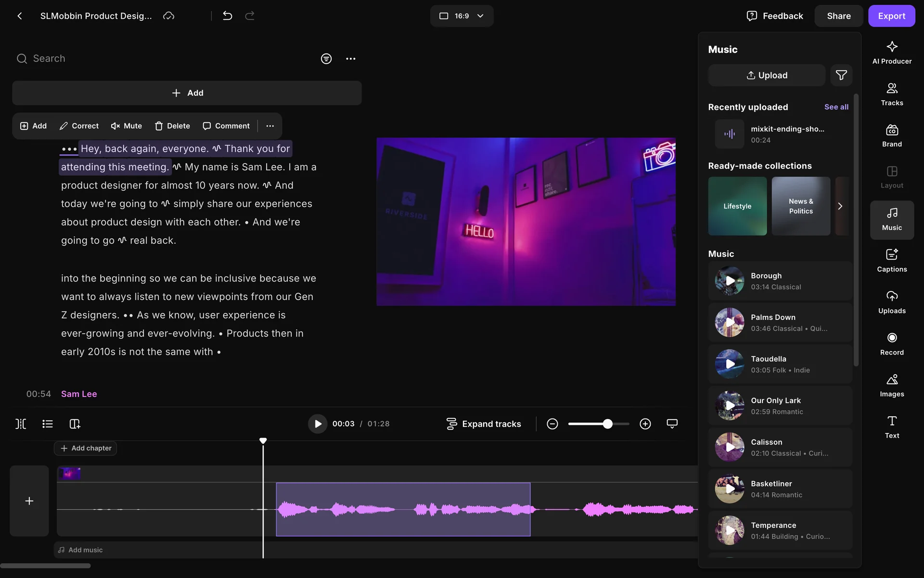
Task: Click the Export button
Action: (891, 16)
